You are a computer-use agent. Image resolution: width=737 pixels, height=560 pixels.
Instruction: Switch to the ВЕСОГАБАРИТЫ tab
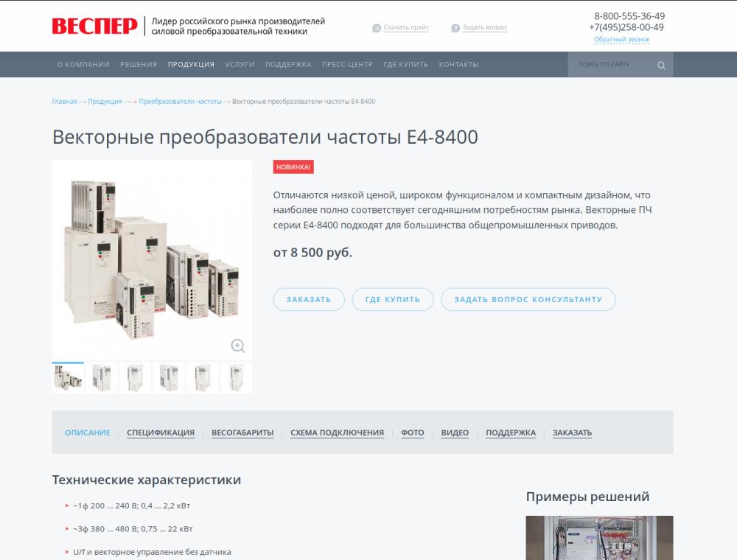tap(242, 433)
